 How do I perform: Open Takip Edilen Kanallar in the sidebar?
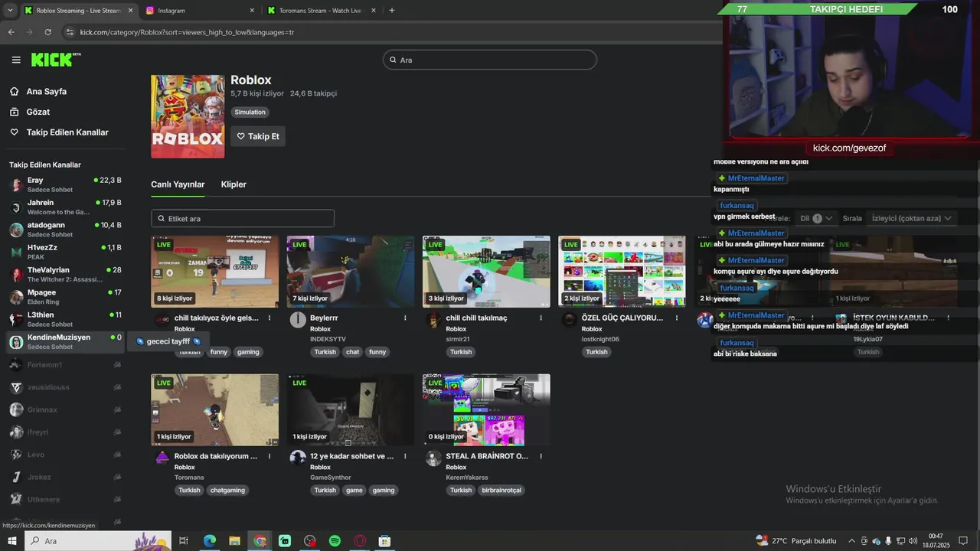tap(67, 132)
